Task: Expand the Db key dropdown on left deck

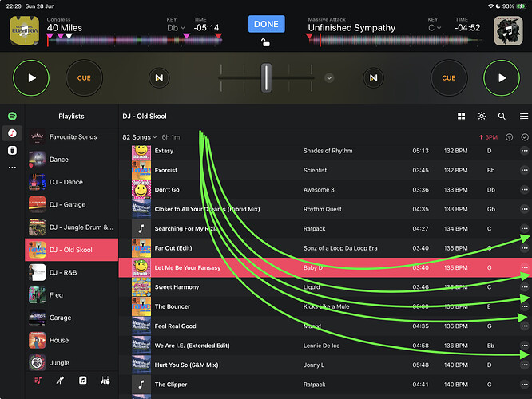Action: 176,28
